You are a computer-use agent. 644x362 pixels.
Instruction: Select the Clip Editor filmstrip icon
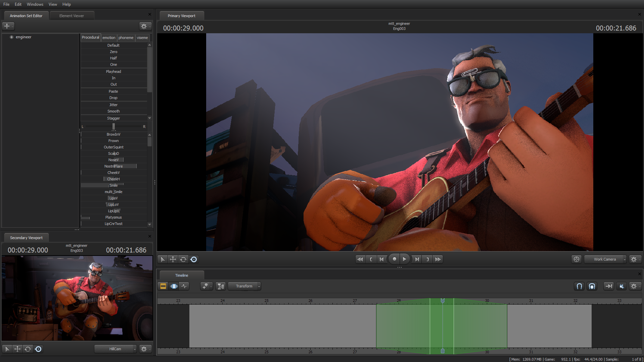[x=163, y=286]
